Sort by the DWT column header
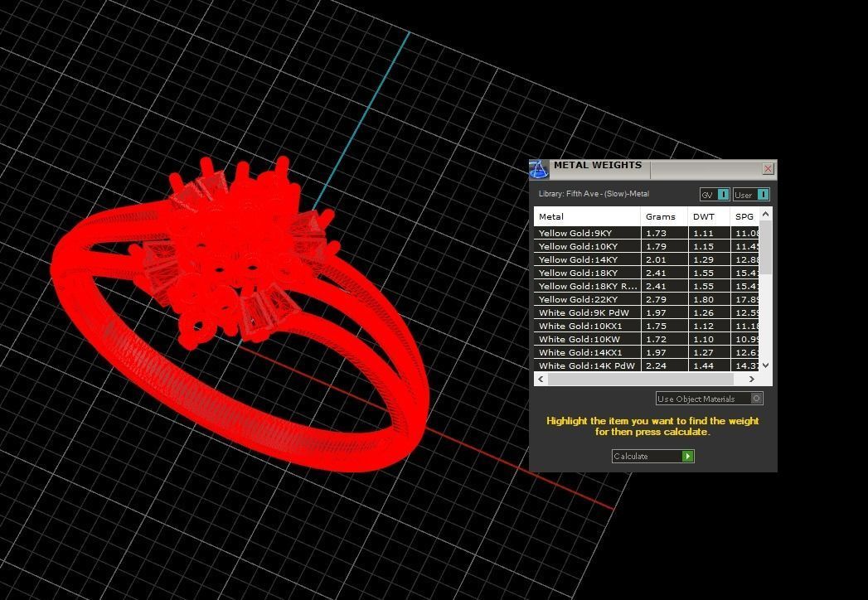This screenshot has height=600, width=868. coord(709,216)
